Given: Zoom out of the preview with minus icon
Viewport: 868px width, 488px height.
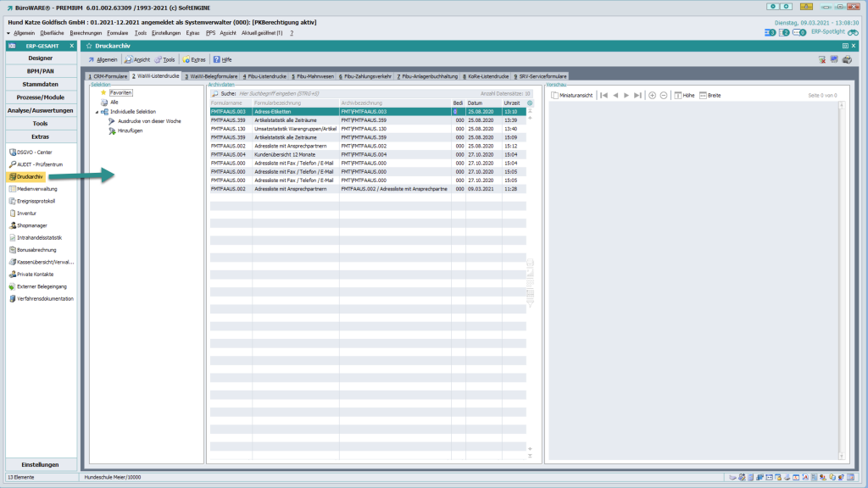Looking at the screenshot, I should tap(664, 95).
